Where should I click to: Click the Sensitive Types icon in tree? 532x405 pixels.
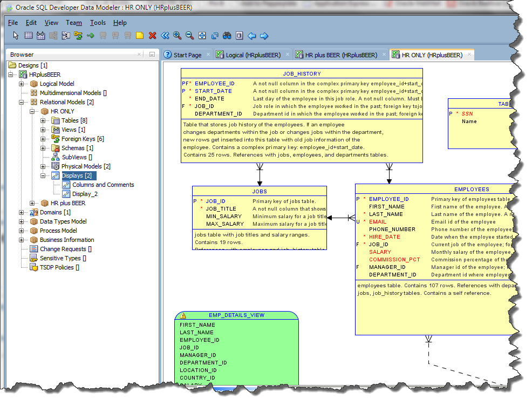coord(33,258)
